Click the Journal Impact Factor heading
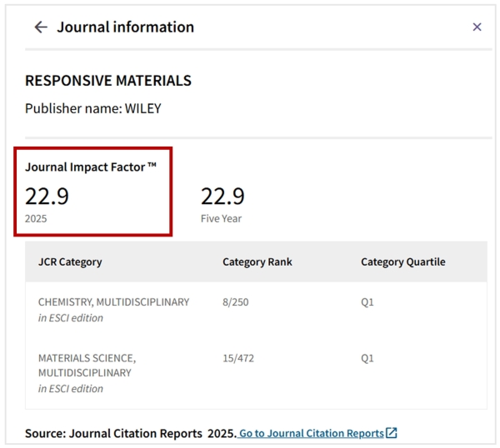The height and width of the screenshot is (448, 500). (x=91, y=167)
